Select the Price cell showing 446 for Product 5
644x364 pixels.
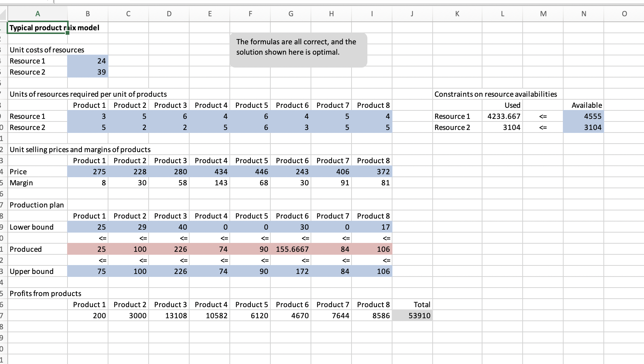(x=250, y=172)
